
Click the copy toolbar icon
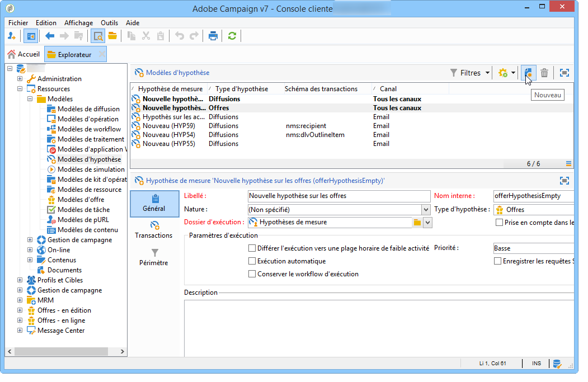(x=131, y=36)
